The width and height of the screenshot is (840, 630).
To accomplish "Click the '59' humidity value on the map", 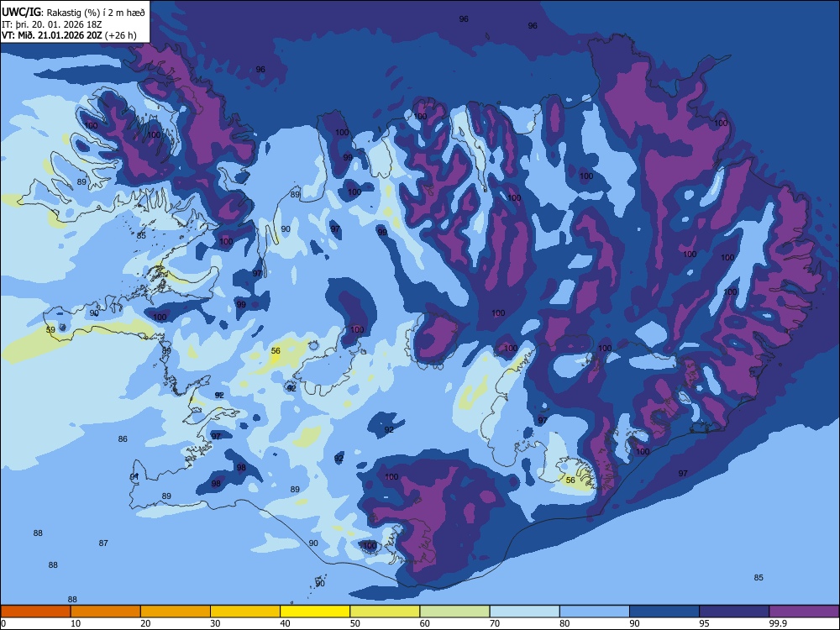I will point(50,330).
